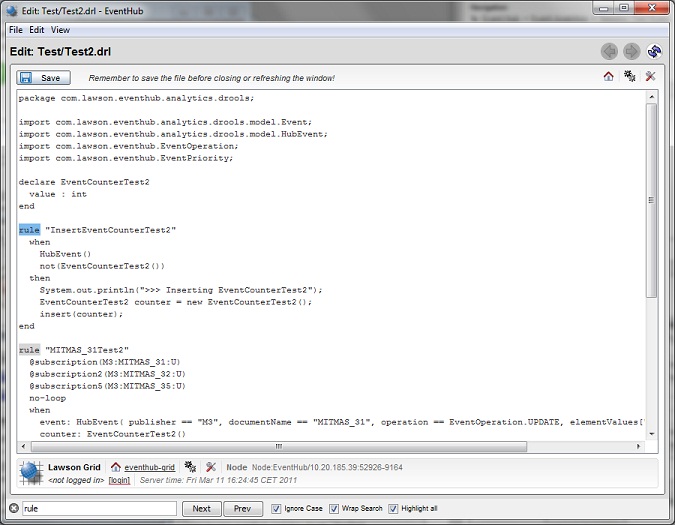Click the 'no-loop' line
This screenshot has height=525, width=675.
point(47,398)
